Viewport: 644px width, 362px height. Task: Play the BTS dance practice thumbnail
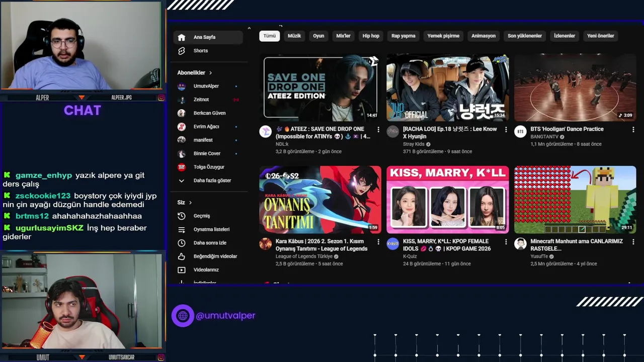(x=575, y=87)
